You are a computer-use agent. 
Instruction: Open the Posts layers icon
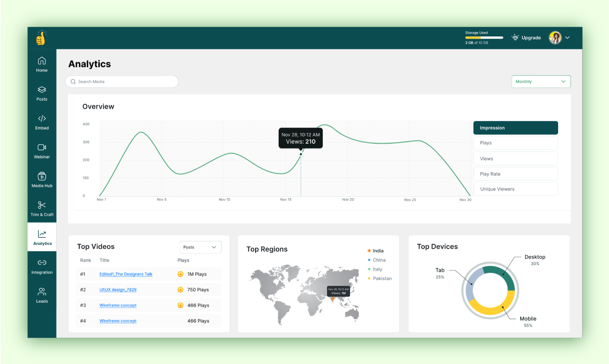pos(42,90)
